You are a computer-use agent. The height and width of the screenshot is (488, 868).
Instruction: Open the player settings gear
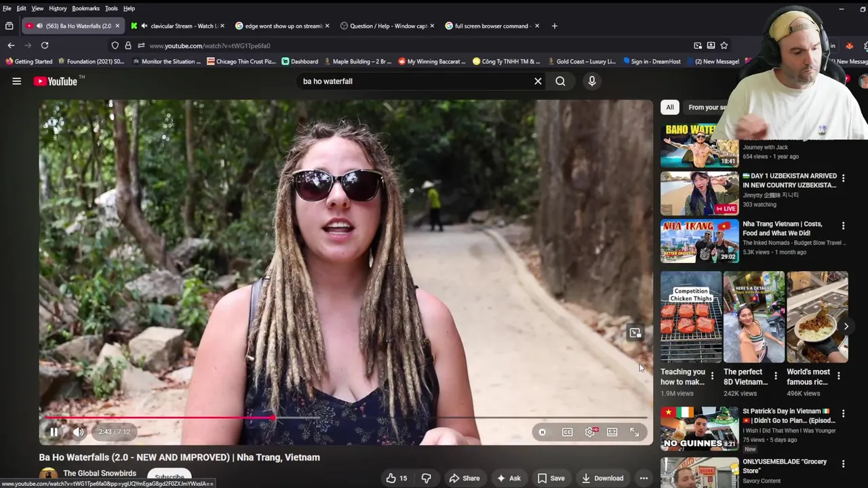coord(590,432)
